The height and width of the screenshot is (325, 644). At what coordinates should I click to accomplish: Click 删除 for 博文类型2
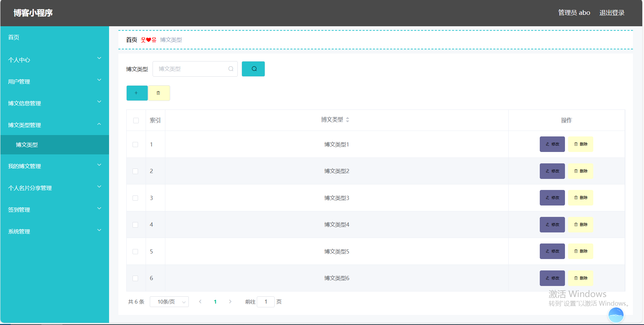click(580, 171)
